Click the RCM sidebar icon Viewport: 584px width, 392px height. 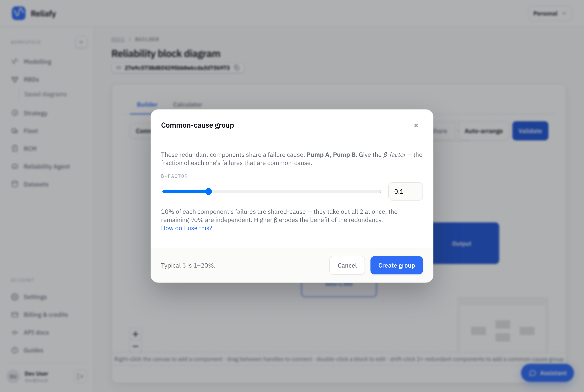coord(15,149)
